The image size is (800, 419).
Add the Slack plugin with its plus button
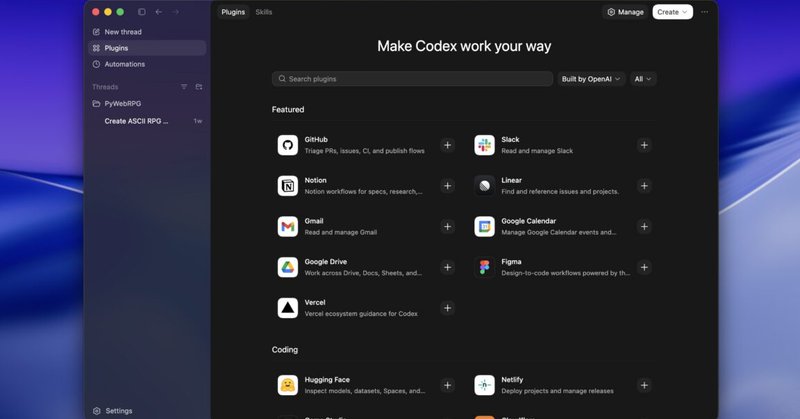[644, 145]
